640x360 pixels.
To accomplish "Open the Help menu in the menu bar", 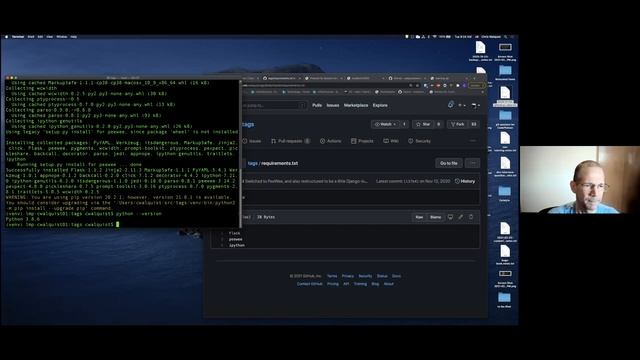I will [x=74, y=37].
